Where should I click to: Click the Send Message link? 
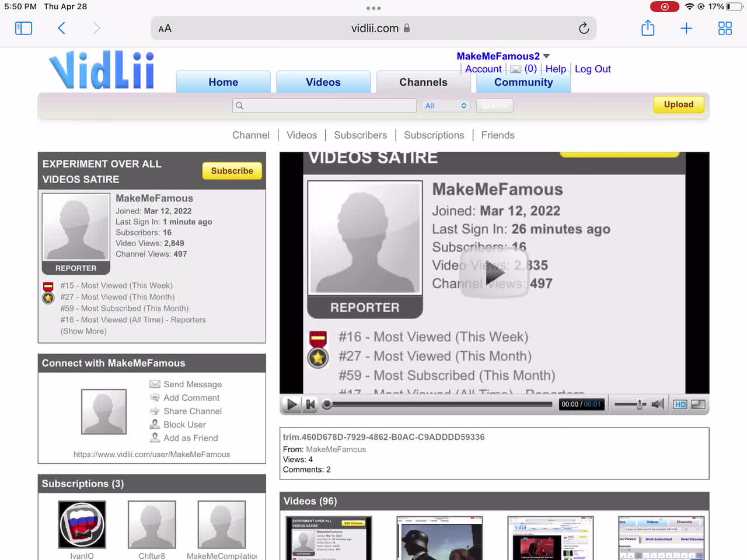193,384
